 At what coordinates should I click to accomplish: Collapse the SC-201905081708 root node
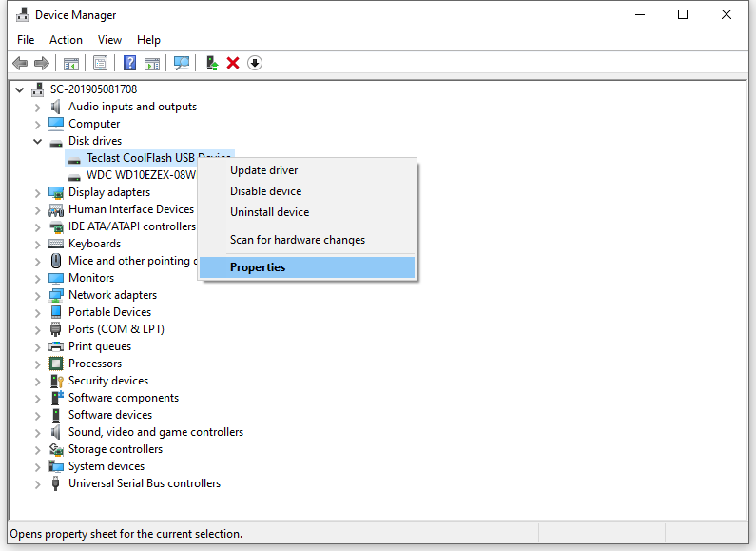click(21, 89)
